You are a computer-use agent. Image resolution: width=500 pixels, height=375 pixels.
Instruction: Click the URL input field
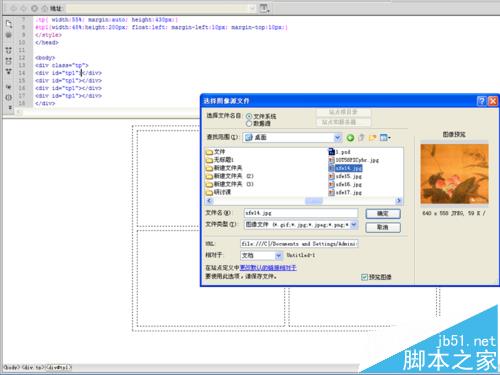299,244
